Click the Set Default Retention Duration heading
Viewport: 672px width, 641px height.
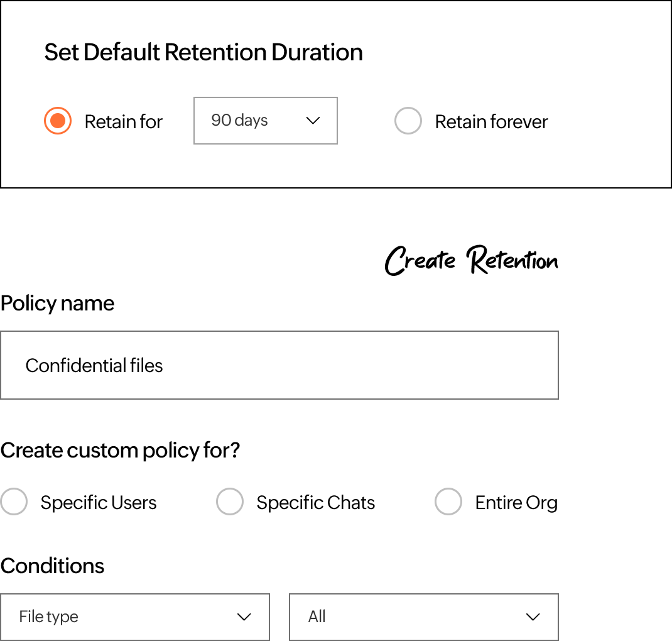click(203, 52)
